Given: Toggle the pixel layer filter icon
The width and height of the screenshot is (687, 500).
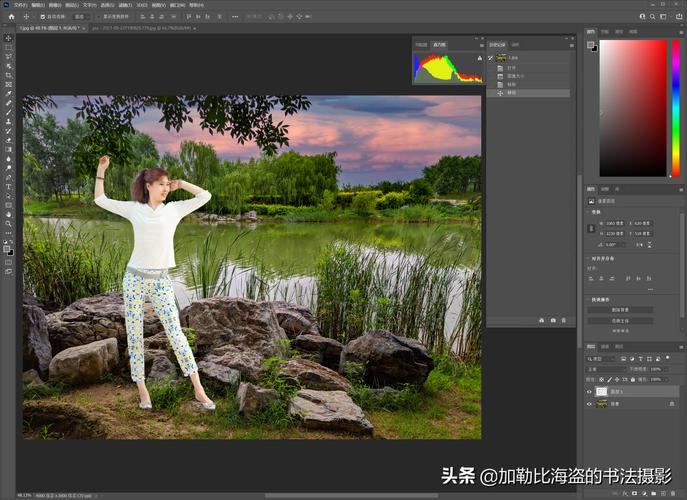Looking at the screenshot, I should [x=623, y=358].
